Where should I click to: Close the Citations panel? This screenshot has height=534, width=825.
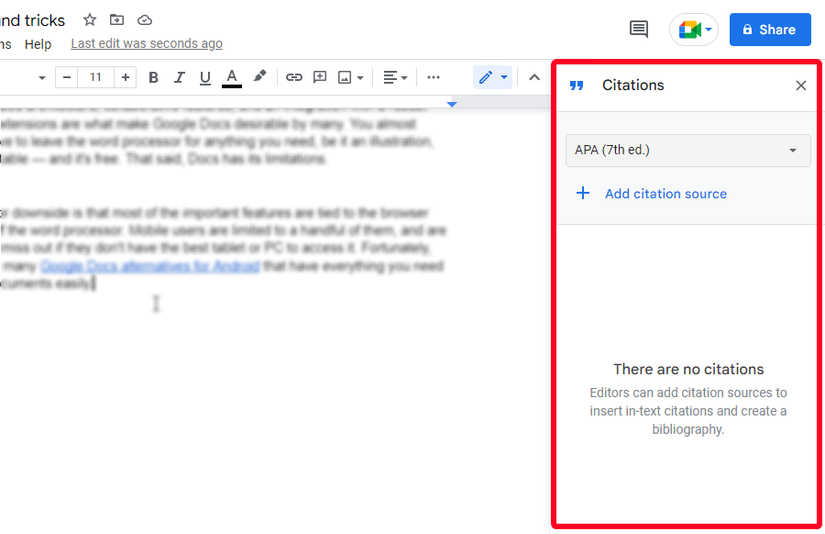tap(801, 85)
